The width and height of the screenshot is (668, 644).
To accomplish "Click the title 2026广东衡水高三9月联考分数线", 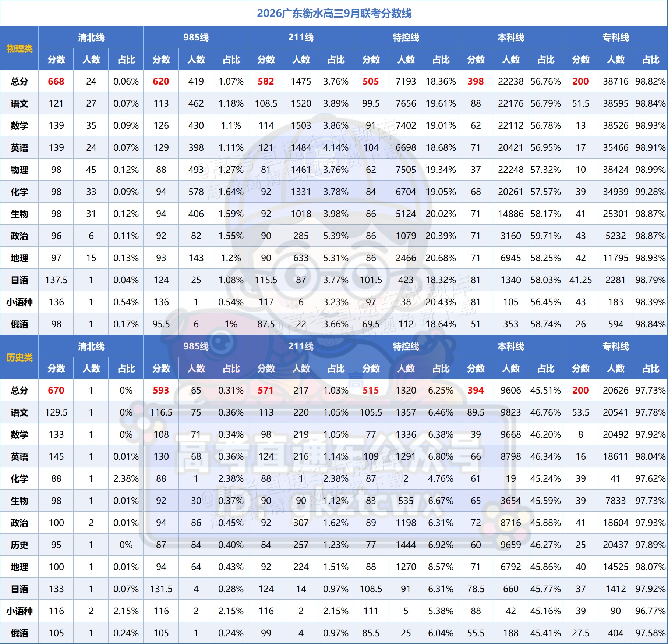I will 334,14.
